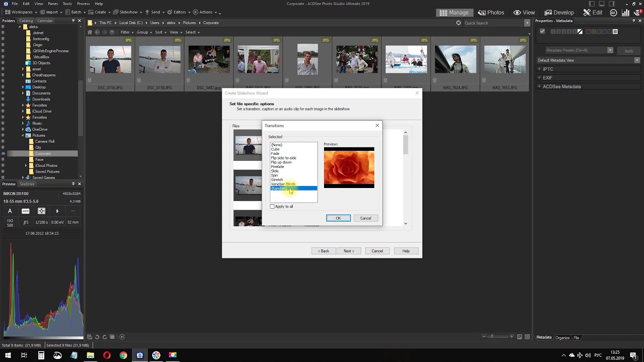Set rating 5 in Properties pane
The width and height of the screenshot is (644, 362).
point(574,32)
